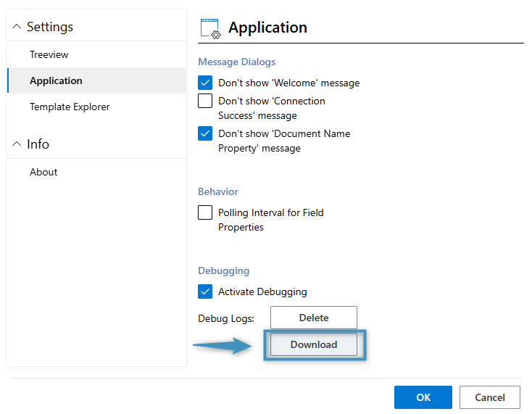Click the Debug Logs label
This screenshot has height=414, width=532.
pyautogui.click(x=226, y=318)
